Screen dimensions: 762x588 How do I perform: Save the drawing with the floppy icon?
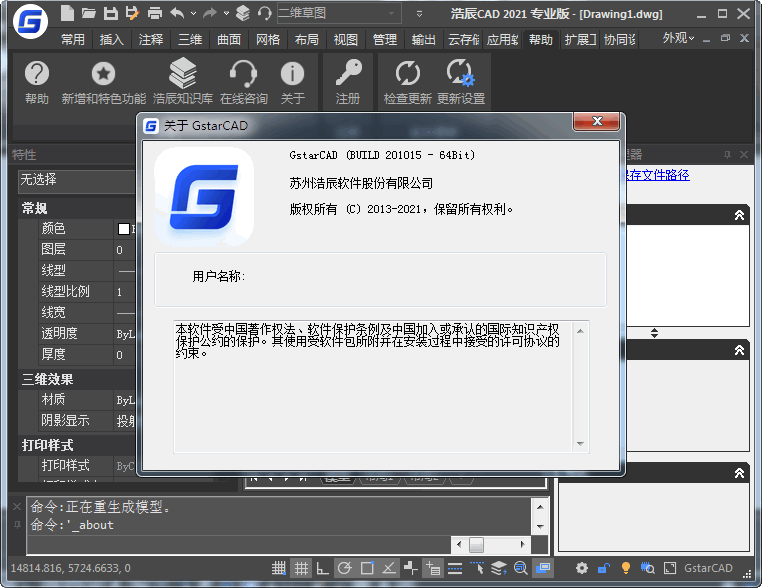tap(110, 13)
